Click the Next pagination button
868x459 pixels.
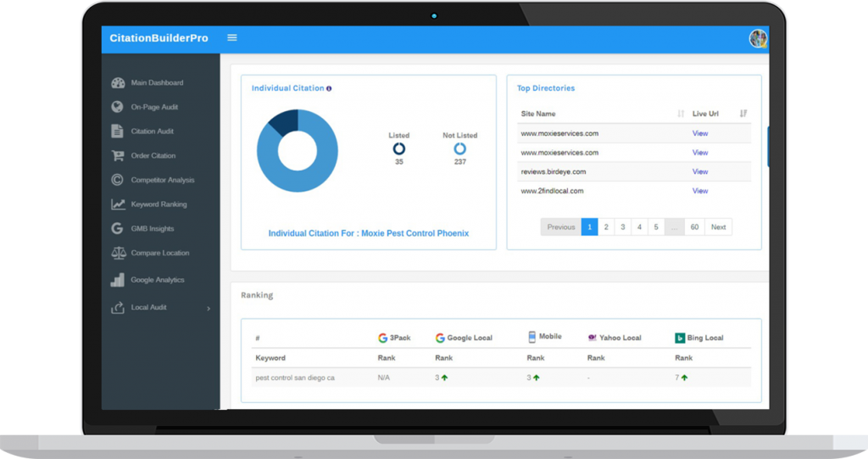pyautogui.click(x=719, y=227)
